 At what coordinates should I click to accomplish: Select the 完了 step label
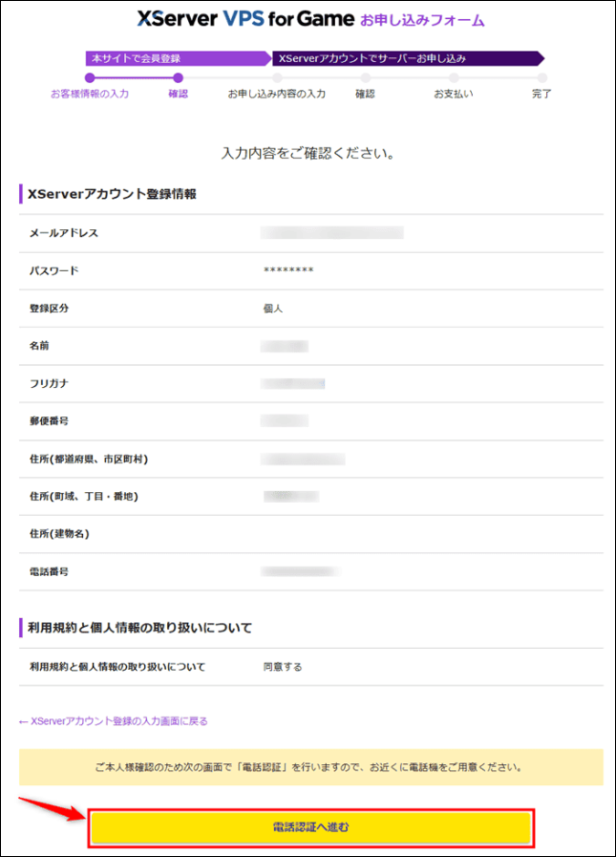pos(542,94)
